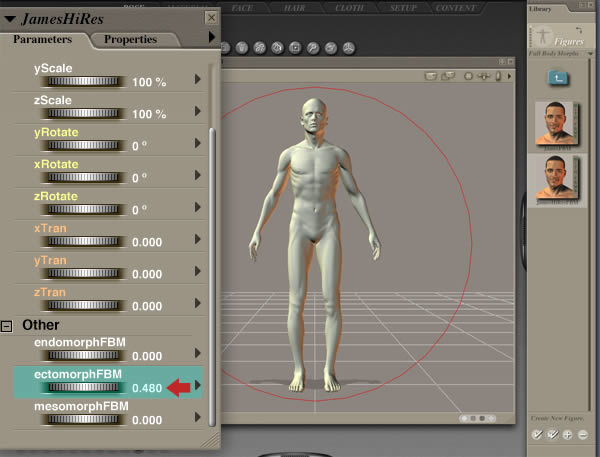Select the second highlighted James figure thumbnail
The image size is (600, 457).
click(557, 177)
